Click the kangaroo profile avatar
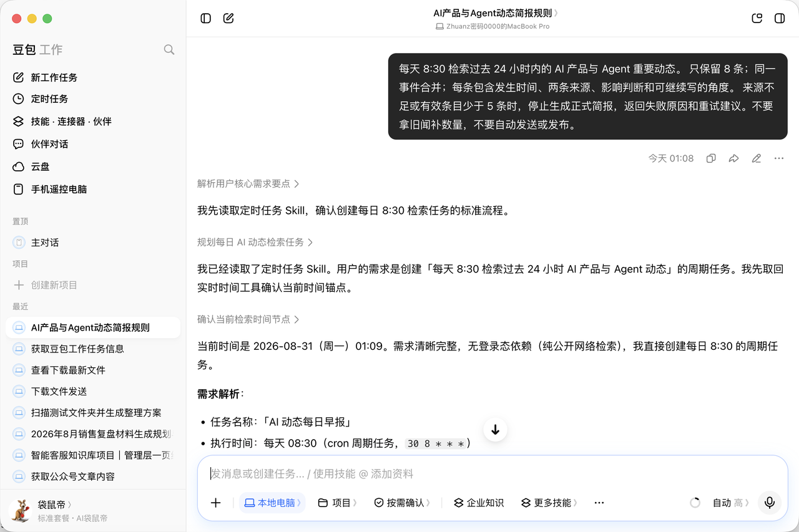Image resolution: width=799 pixels, height=532 pixels. (22, 510)
